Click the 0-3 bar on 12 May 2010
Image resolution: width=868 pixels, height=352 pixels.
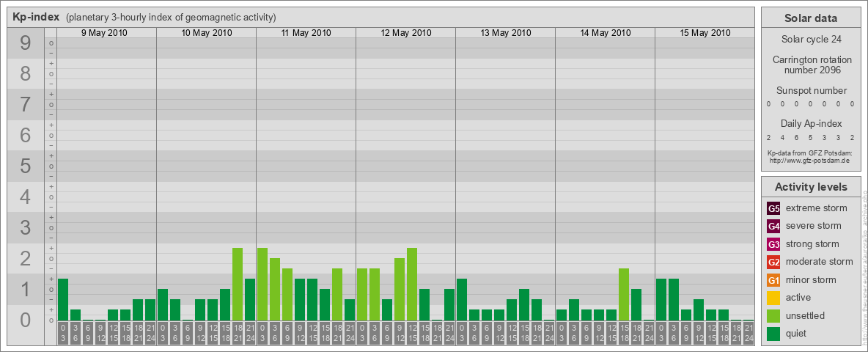pos(362,295)
